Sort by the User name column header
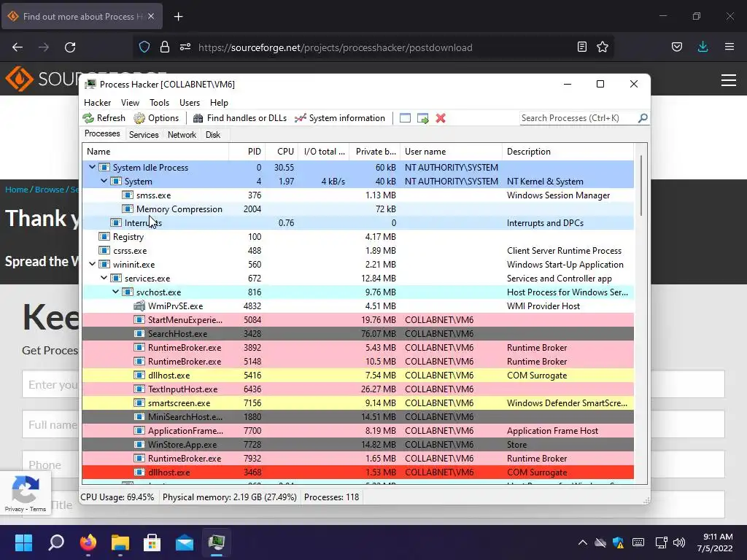Image resolution: width=747 pixels, height=560 pixels. click(x=451, y=152)
